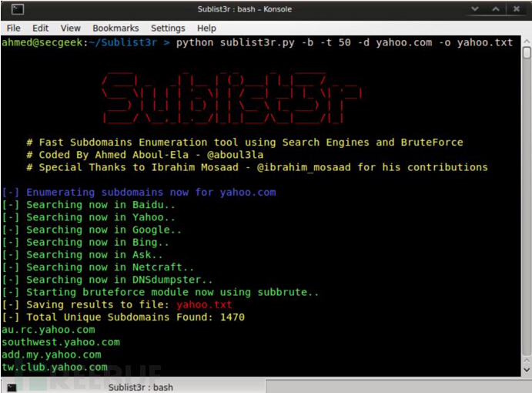Viewport: 532px width, 393px height.
Task: Click the southwest.yahoo.com subdomain result
Action: (61, 342)
